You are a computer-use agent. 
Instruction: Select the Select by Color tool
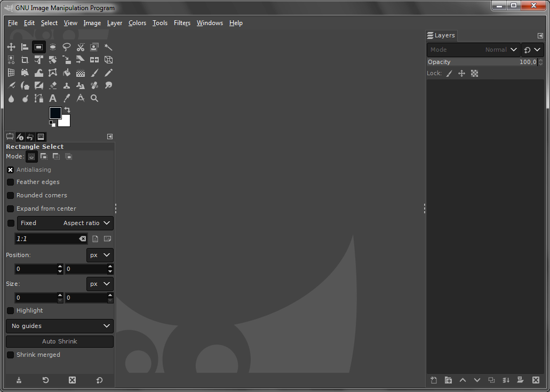[11, 60]
